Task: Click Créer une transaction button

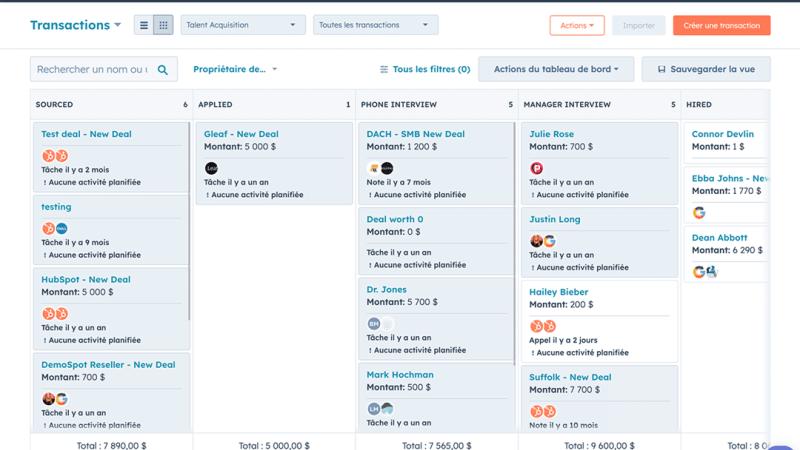Action: point(721,26)
